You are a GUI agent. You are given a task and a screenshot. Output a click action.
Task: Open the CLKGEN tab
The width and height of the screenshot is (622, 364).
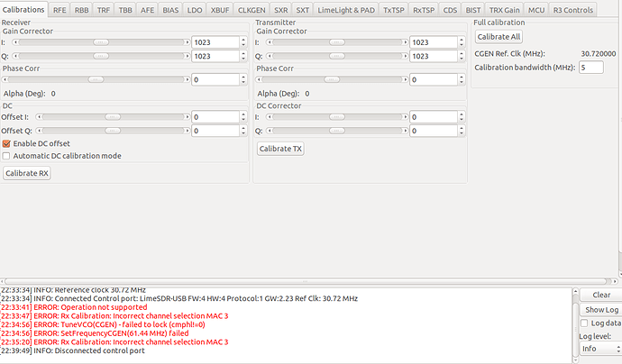tap(252, 10)
